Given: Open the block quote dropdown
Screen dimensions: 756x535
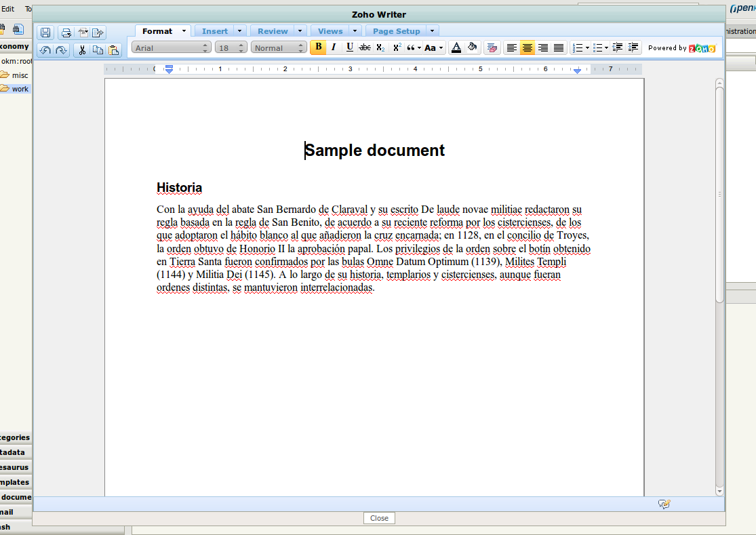Looking at the screenshot, I should 414,47.
